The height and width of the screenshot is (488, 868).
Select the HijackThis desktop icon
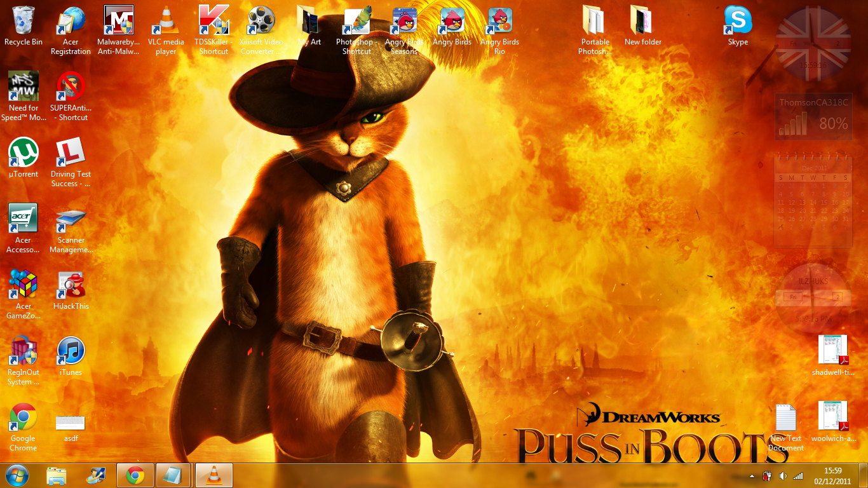point(71,286)
